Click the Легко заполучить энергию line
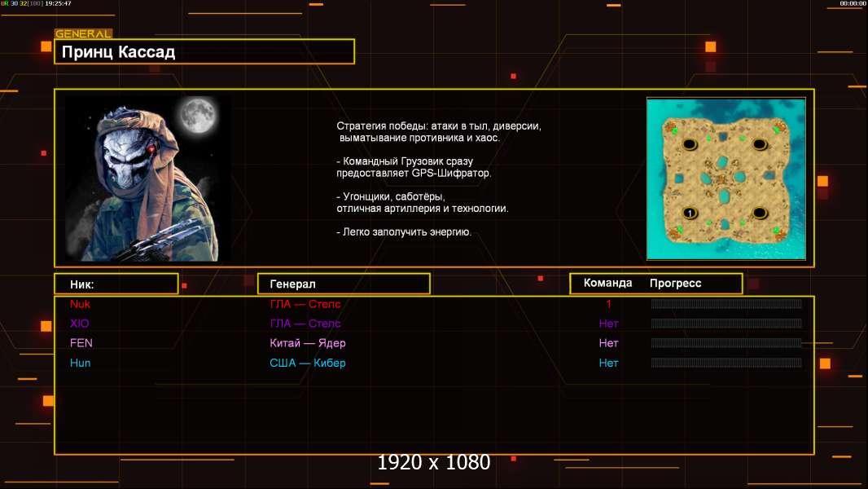This screenshot has width=868, height=489. (x=404, y=232)
